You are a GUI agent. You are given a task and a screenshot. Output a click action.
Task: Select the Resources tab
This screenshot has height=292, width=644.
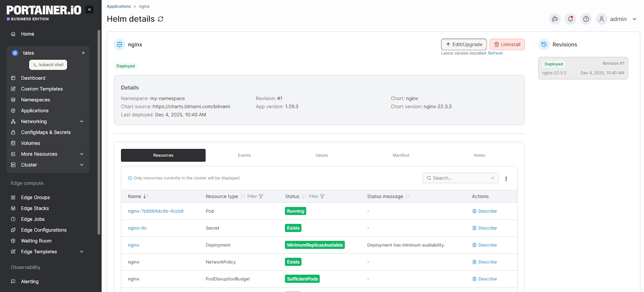[x=163, y=155]
